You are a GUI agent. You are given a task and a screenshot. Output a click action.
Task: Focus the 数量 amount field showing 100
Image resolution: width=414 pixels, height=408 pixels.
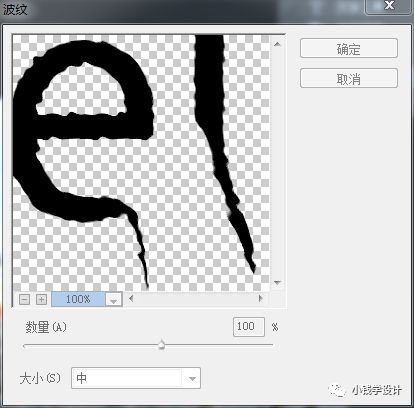pyautogui.click(x=249, y=327)
